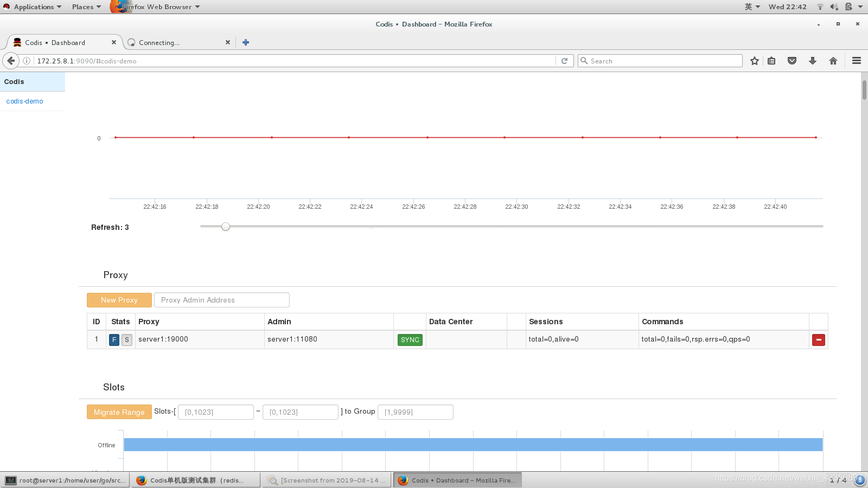Open the Pocket save icon

[x=792, y=61]
